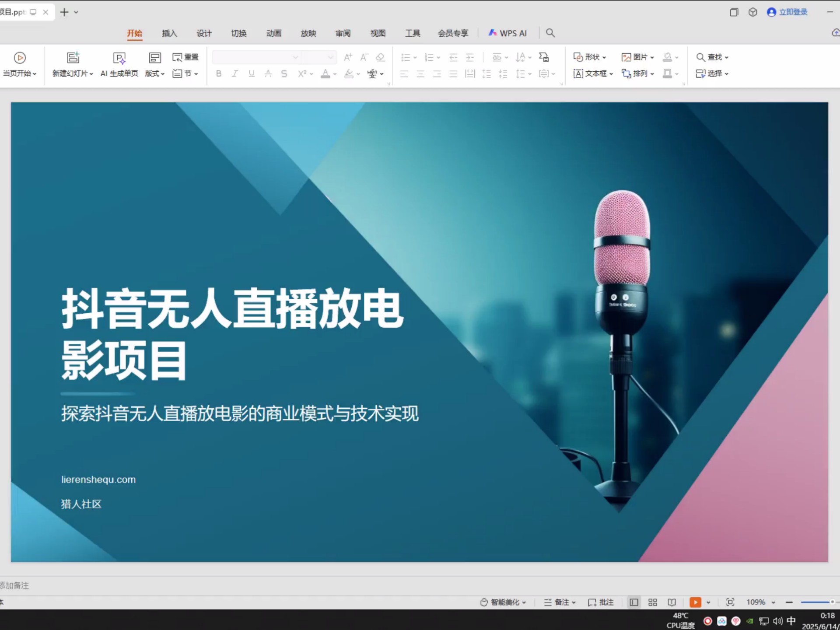Viewport: 840px width, 630px height.
Task: Toggle align right
Action: click(x=437, y=73)
